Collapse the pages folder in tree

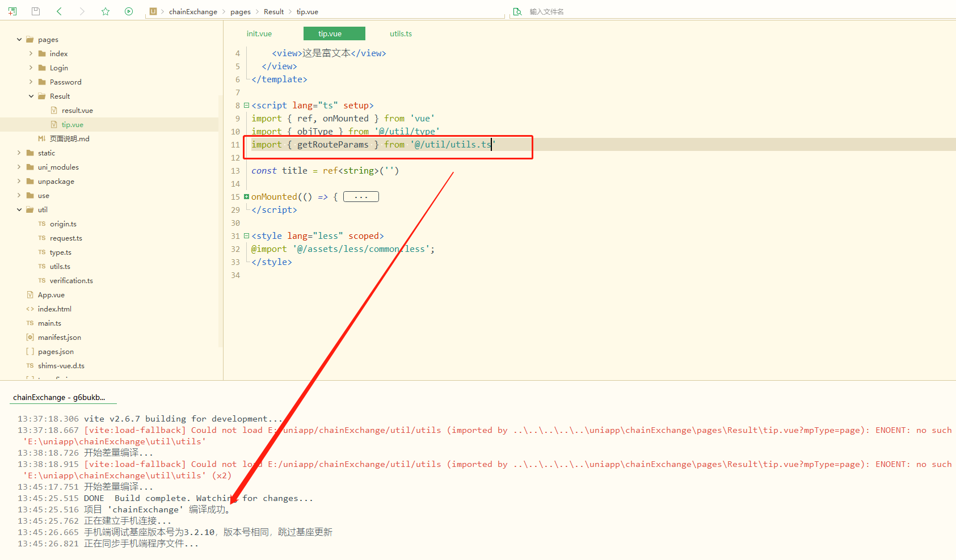pyautogui.click(x=19, y=40)
